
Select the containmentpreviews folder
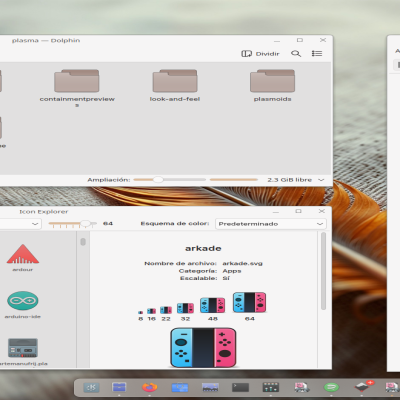point(77,87)
